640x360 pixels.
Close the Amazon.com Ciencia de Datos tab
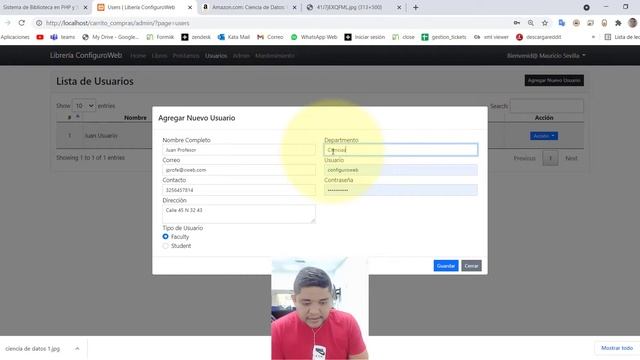click(x=294, y=7)
